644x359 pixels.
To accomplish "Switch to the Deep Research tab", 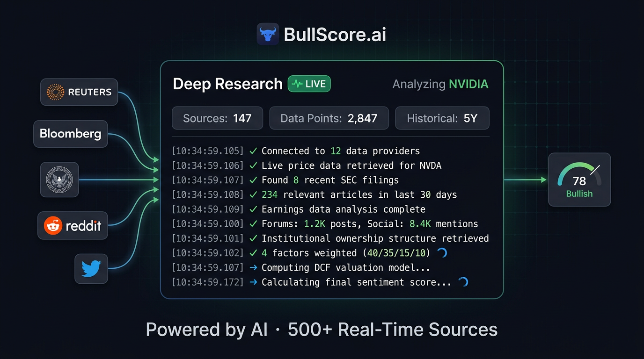I will point(227,84).
